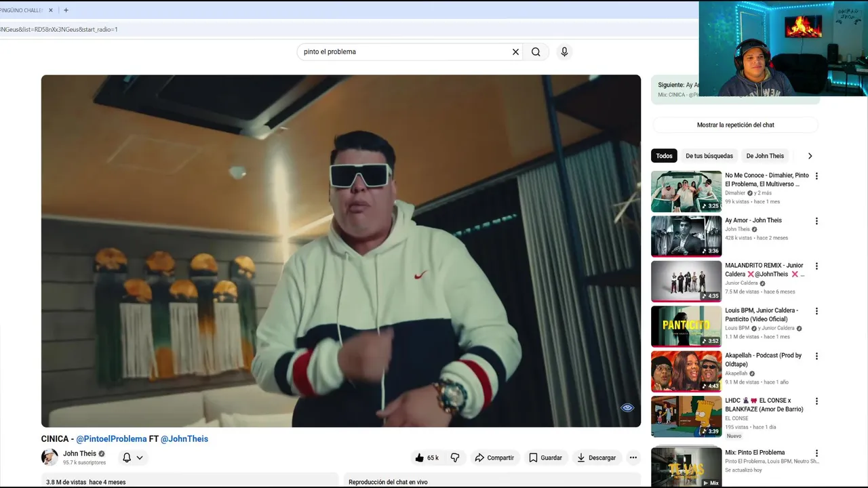Click 'Reproducción del chat en vivo' panel
The height and width of the screenshot is (488, 868).
coord(388,482)
